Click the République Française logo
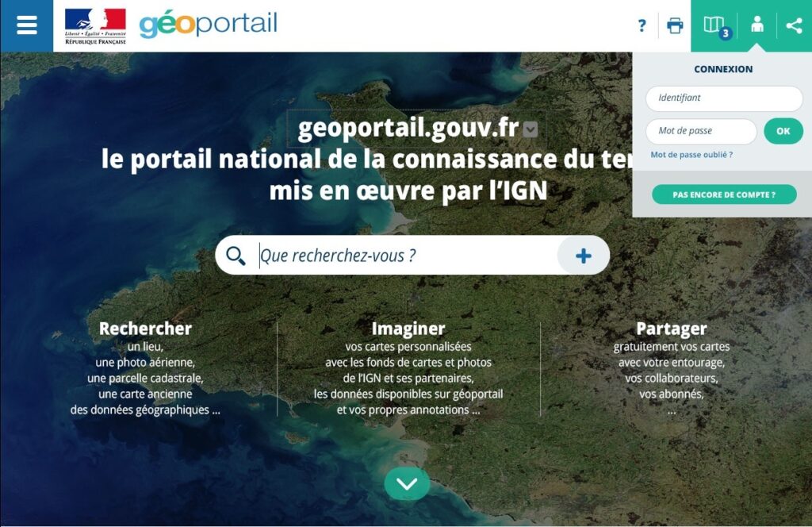 pyautogui.click(x=95, y=26)
